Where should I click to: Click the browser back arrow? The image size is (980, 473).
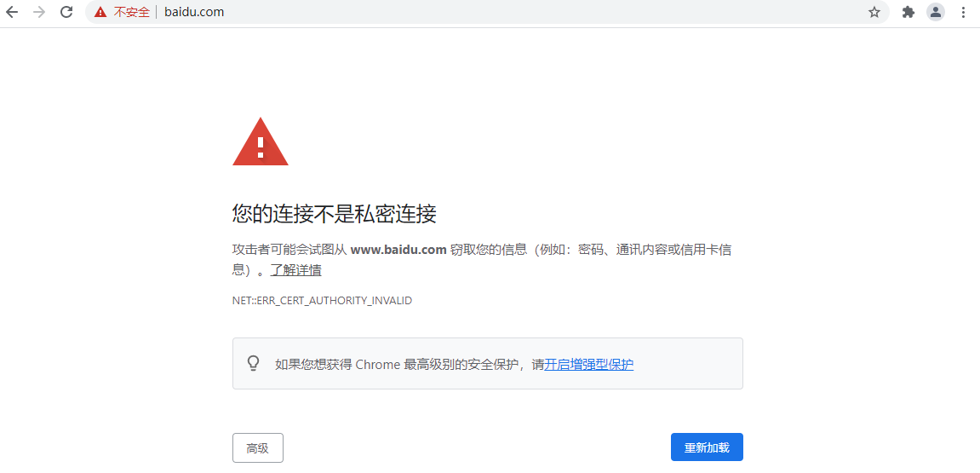(12, 12)
